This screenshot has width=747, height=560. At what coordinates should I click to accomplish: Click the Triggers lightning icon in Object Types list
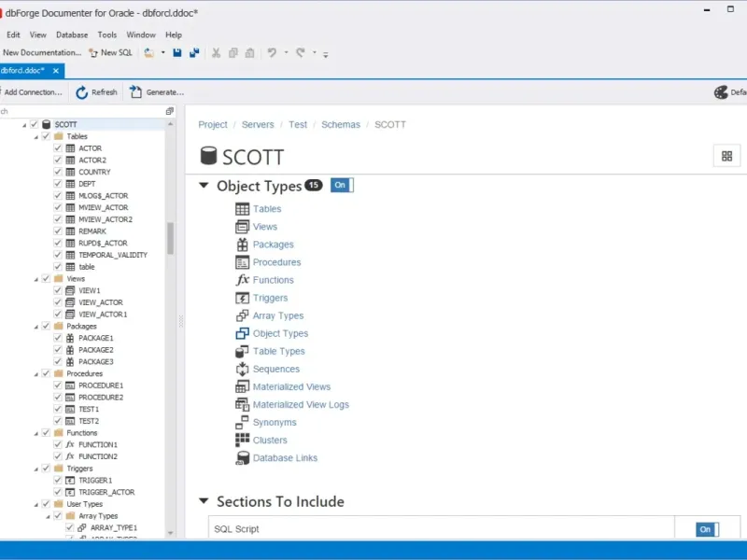(242, 298)
